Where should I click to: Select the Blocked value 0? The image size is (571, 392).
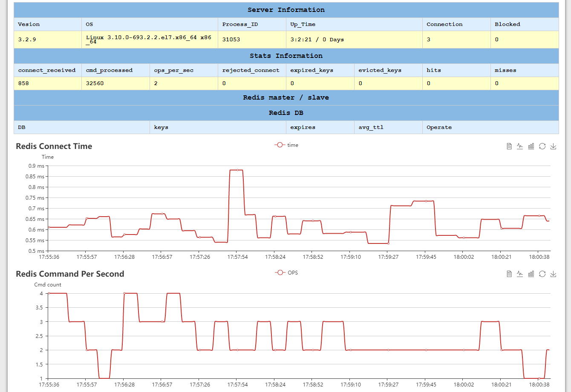[525, 40]
